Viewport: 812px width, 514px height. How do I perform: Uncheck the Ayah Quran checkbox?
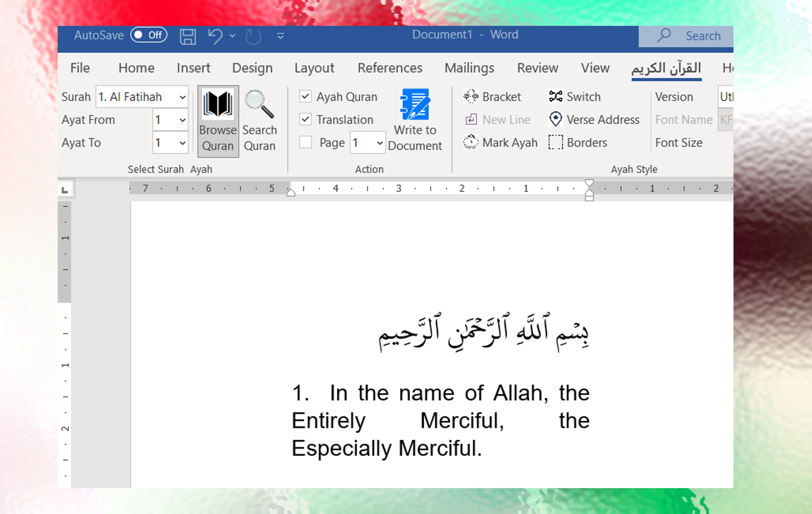(305, 96)
